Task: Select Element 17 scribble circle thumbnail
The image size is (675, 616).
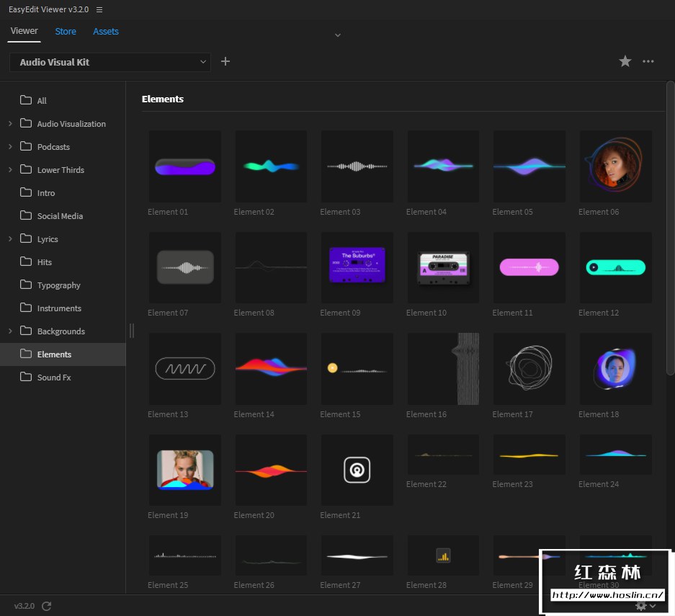Action: click(529, 368)
